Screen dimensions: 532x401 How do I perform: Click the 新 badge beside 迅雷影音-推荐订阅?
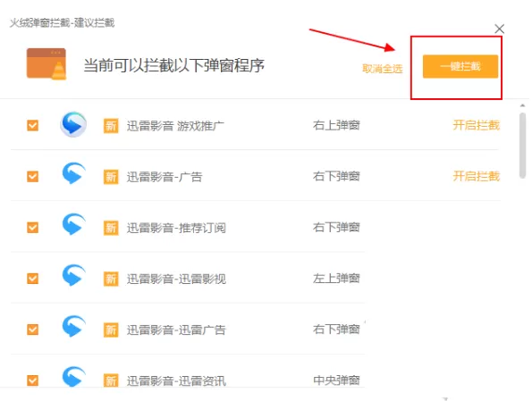click(x=111, y=228)
